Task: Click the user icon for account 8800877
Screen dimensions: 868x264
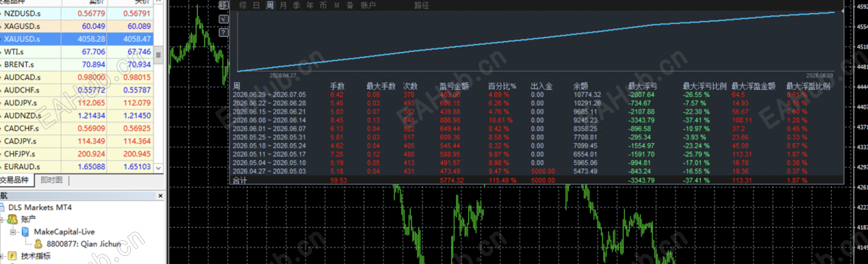Action: [x=38, y=244]
